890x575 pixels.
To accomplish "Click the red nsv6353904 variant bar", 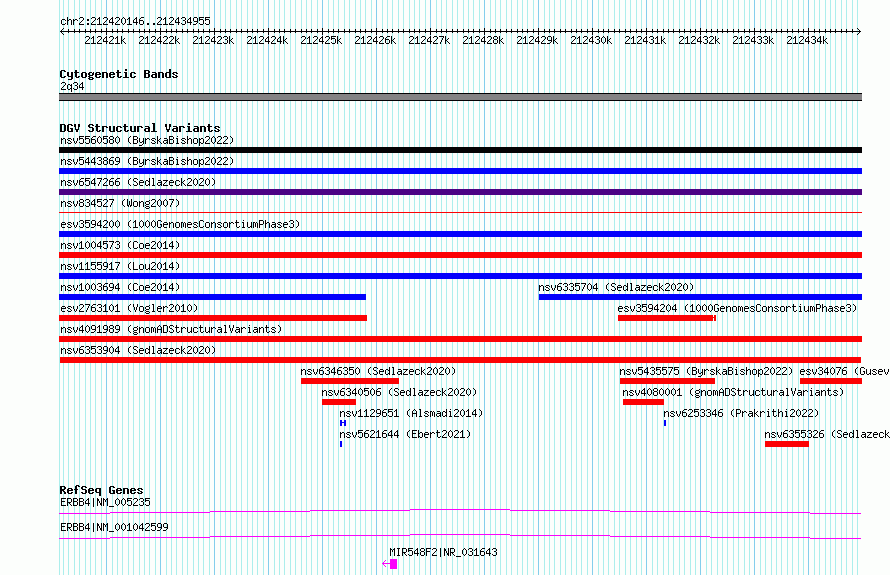I will (460, 360).
